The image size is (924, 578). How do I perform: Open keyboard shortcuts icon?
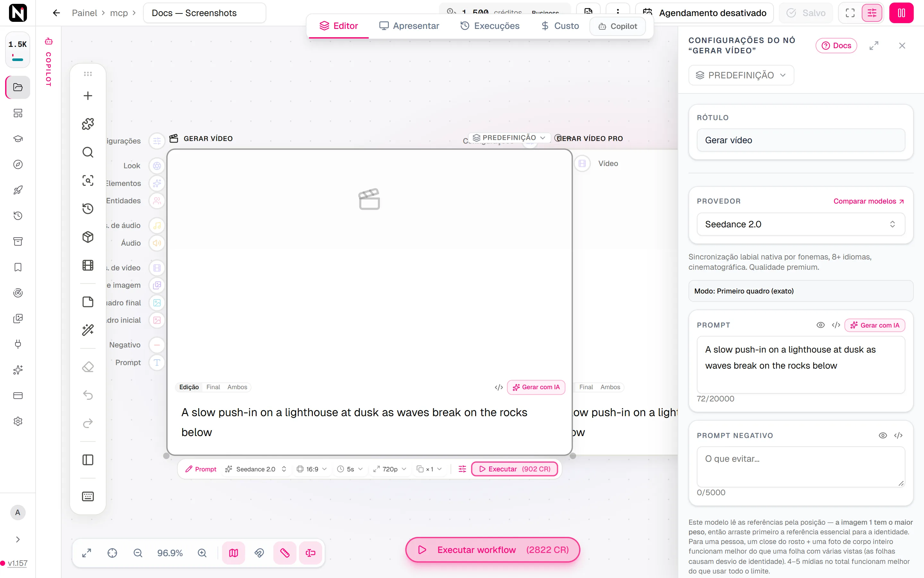tap(88, 496)
